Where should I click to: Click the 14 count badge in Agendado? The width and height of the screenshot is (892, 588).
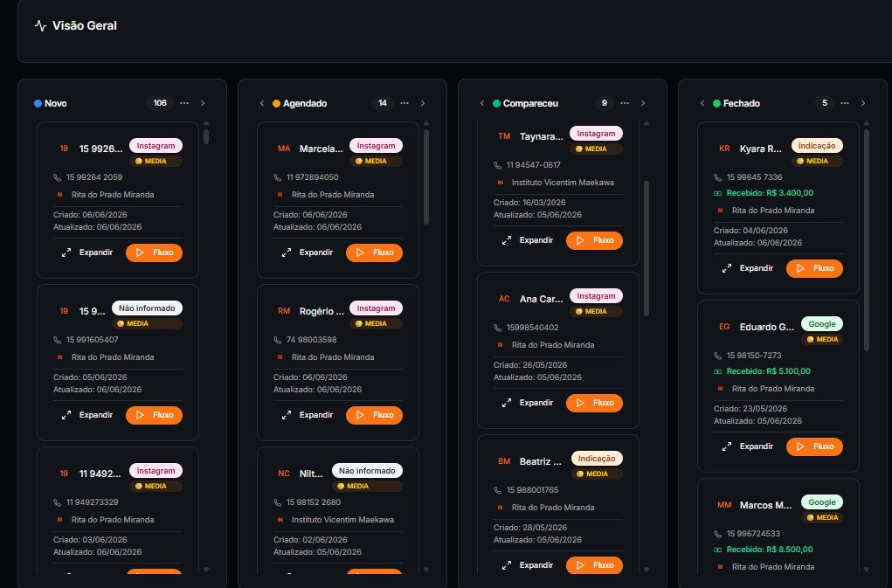tap(383, 103)
